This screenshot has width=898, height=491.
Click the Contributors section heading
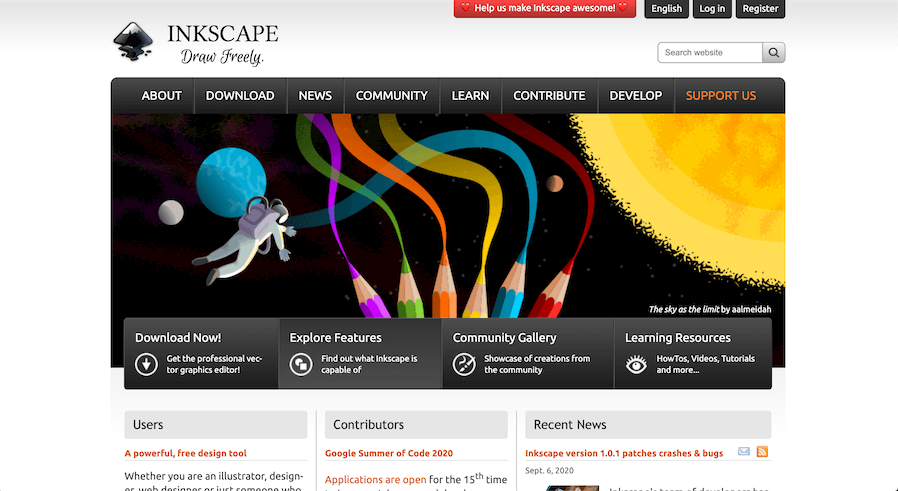(x=368, y=425)
